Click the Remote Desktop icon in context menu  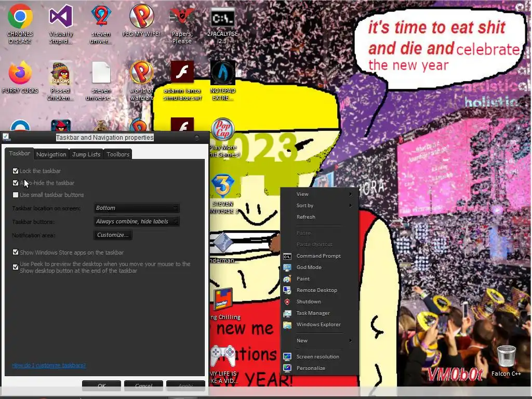tap(287, 290)
